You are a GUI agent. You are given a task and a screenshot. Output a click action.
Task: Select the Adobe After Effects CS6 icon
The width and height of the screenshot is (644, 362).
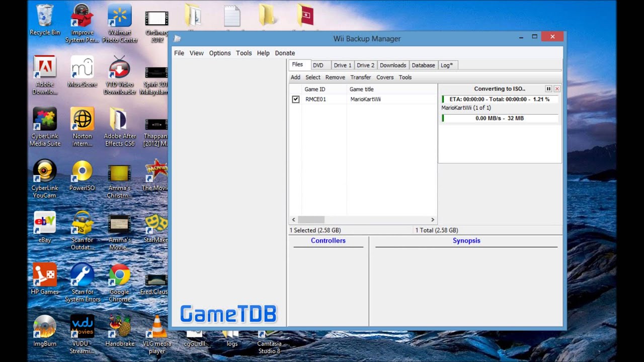(120, 127)
